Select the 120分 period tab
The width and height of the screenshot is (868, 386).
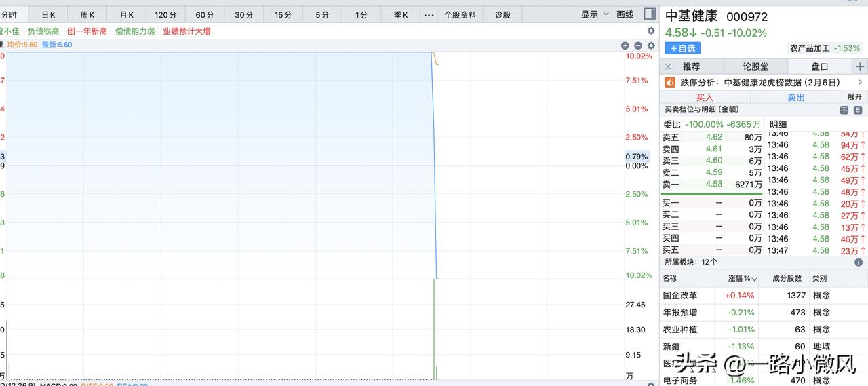coord(165,14)
